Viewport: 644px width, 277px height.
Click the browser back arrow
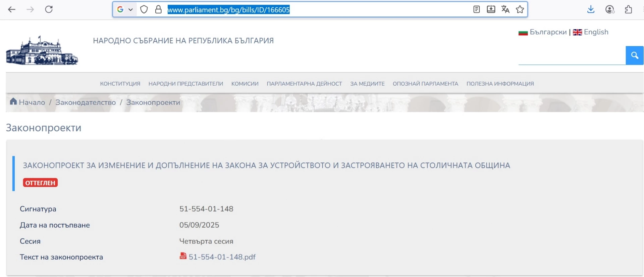(x=12, y=9)
